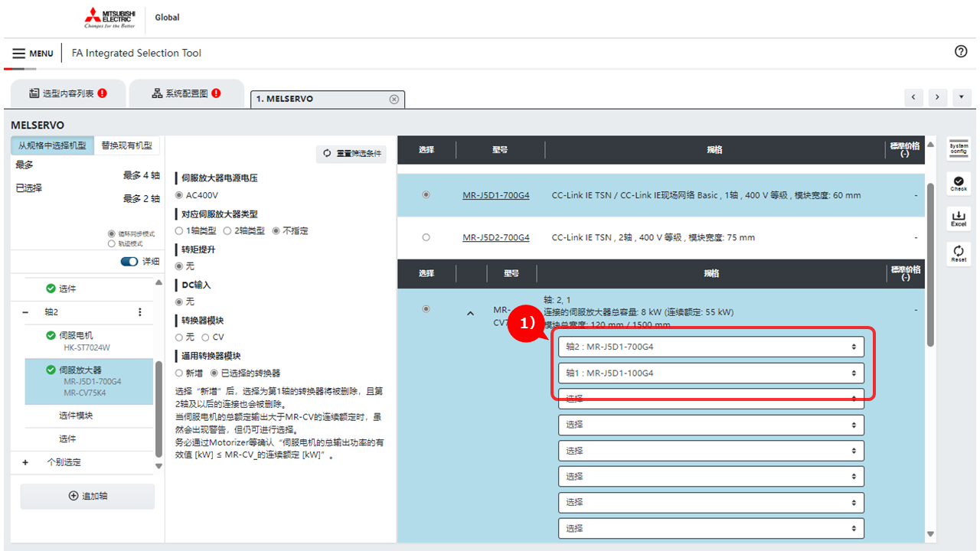
Task: Click the next tab arrow button
Action: pos(938,98)
